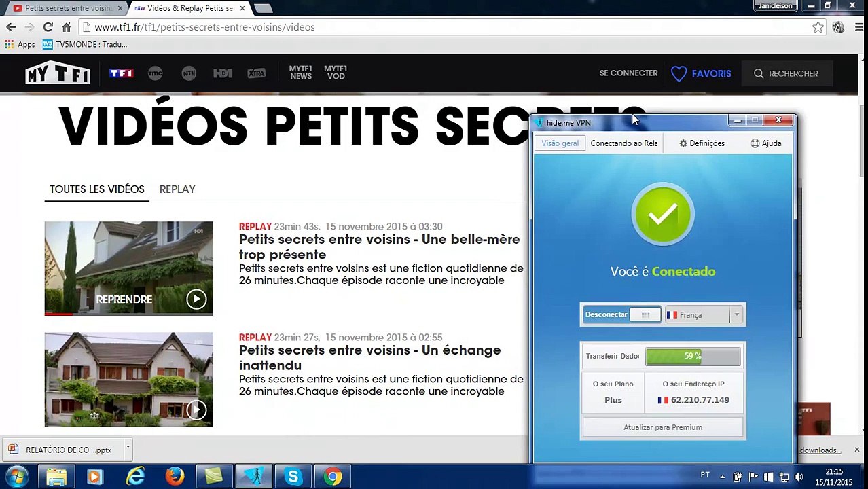Close the Chrome downloads bar
Screen dimensions: 868x489
[x=856, y=450]
